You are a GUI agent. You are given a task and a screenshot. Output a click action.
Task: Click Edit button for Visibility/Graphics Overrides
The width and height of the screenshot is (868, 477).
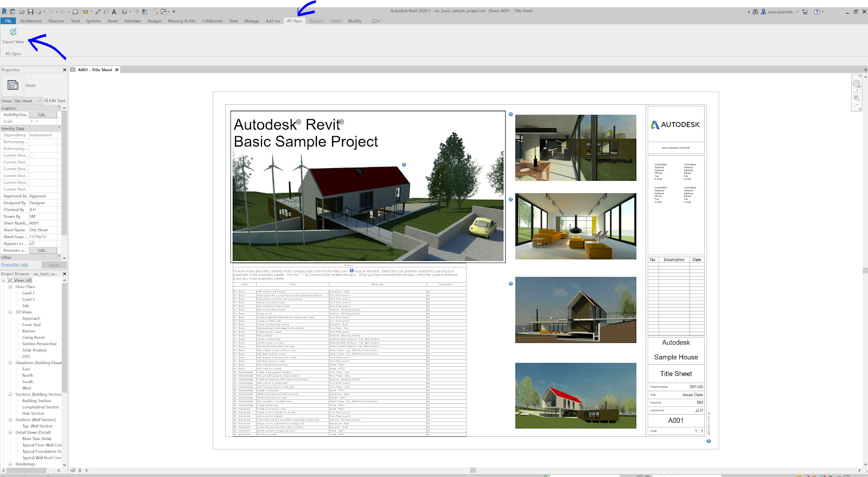(42, 115)
